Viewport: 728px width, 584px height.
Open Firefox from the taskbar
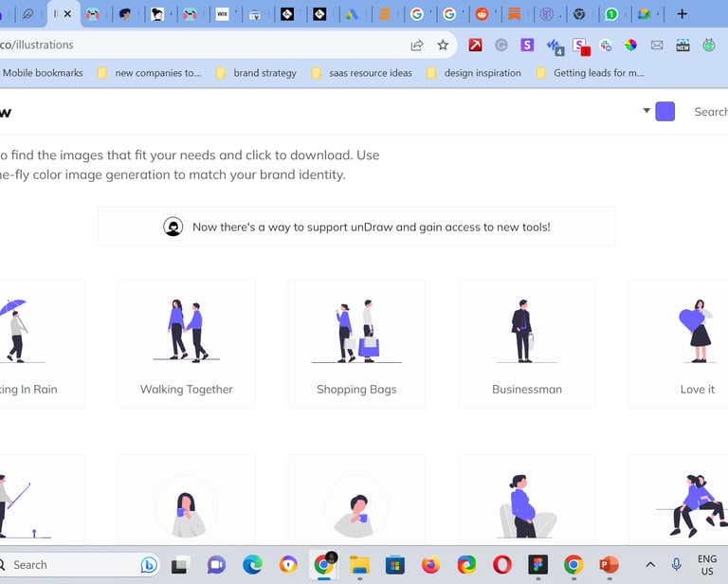tap(431, 565)
